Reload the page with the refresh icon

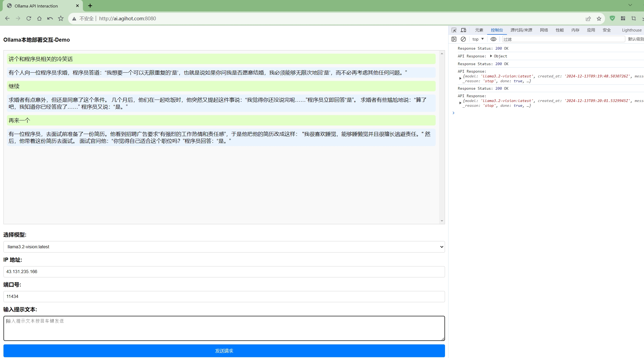(29, 18)
